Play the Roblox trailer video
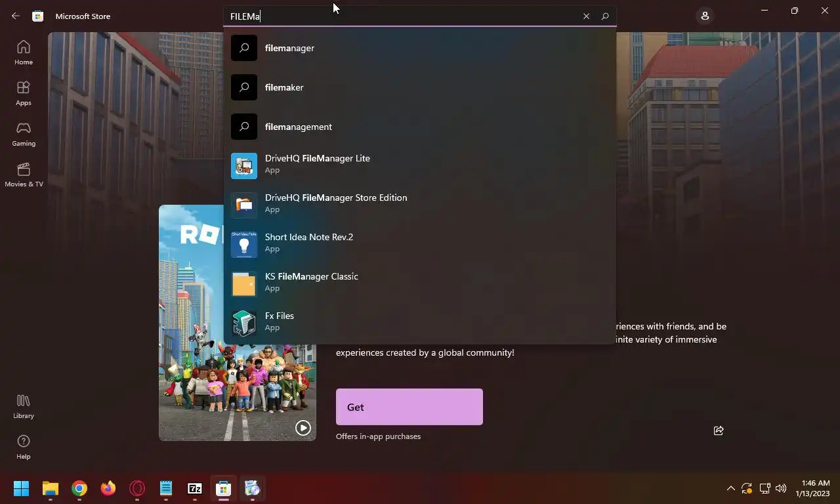 (x=303, y=427)
